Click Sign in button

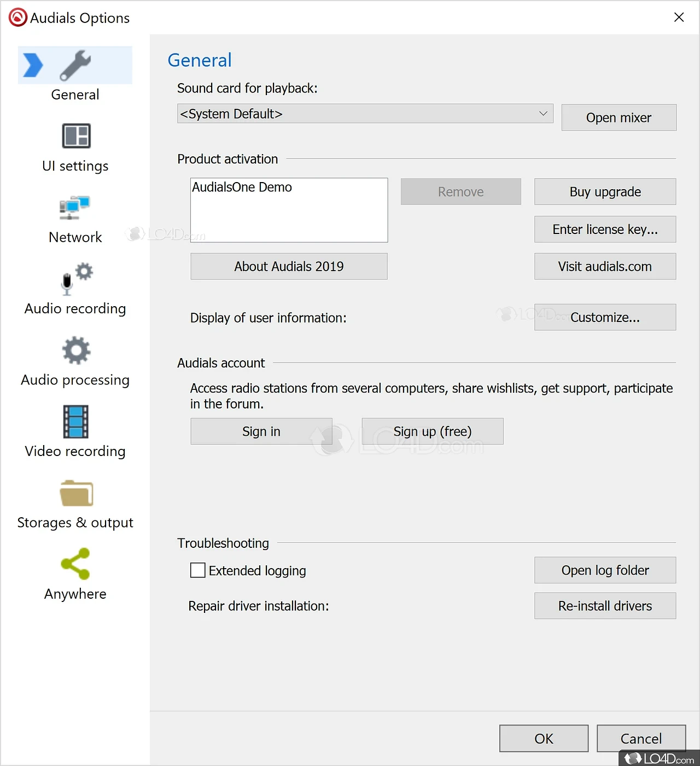(261, 431)
